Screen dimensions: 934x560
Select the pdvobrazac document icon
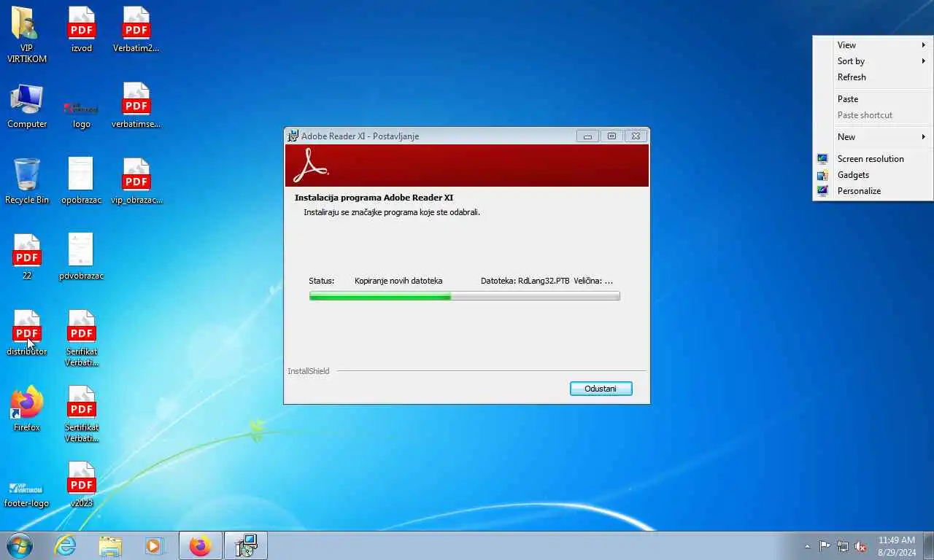pyautogui.click(x=82, y=257)
